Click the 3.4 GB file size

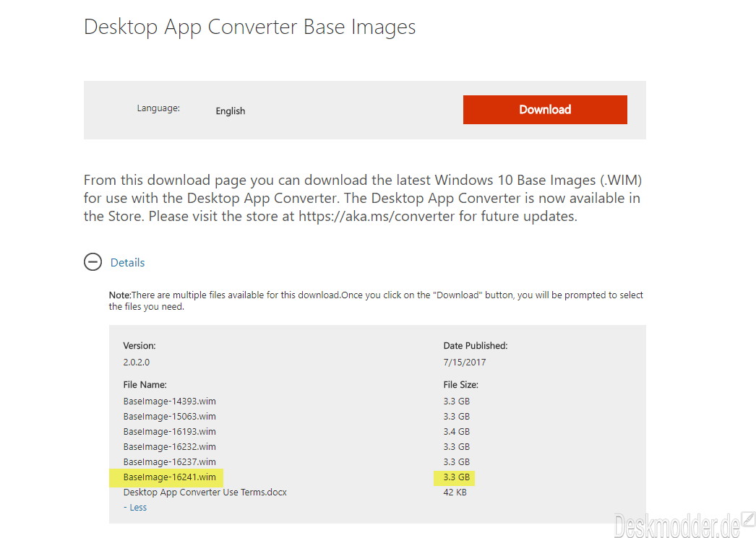457,432
